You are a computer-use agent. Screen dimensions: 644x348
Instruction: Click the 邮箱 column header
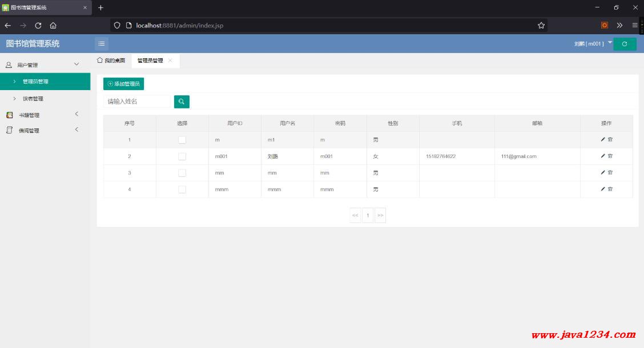tap(537, 123)
